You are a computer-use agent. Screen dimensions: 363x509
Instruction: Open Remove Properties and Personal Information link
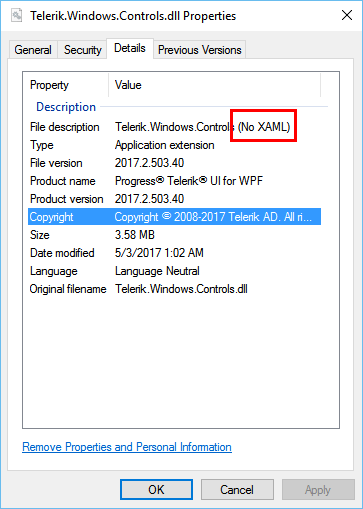point(127,447)
